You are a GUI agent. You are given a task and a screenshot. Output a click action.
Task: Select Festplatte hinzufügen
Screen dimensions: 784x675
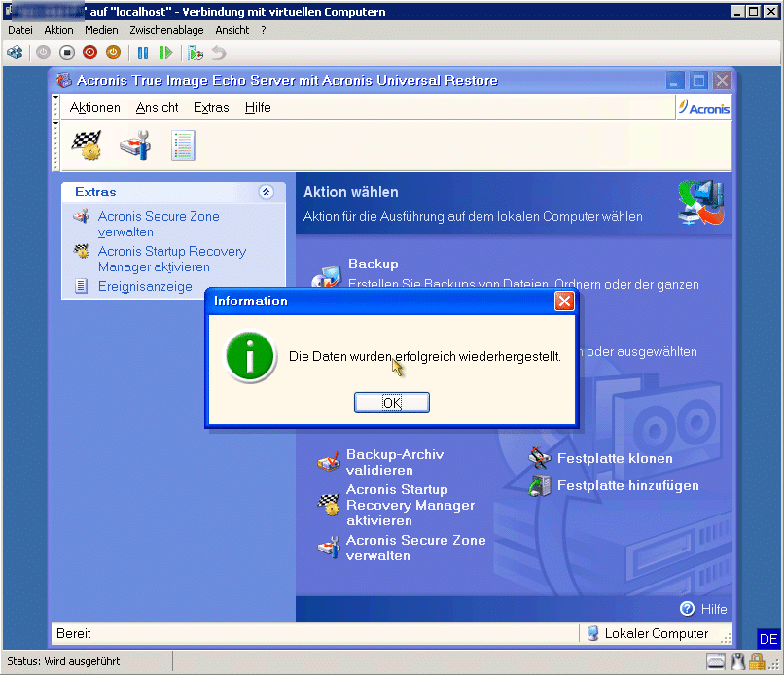[x=628, y=485]
